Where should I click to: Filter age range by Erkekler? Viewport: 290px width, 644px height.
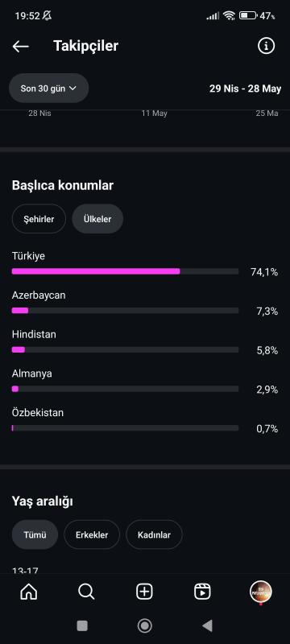pyautogui.click(x=92, y=535)
